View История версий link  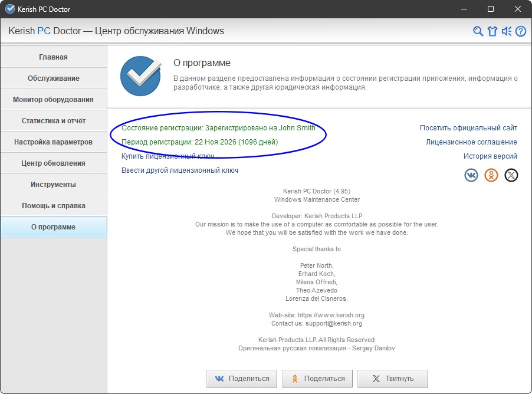point(490,156)
